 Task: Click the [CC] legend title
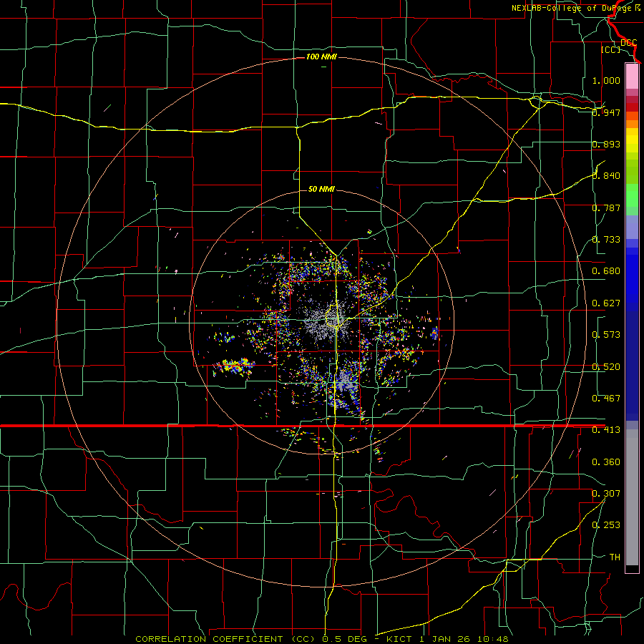[611, 49]
